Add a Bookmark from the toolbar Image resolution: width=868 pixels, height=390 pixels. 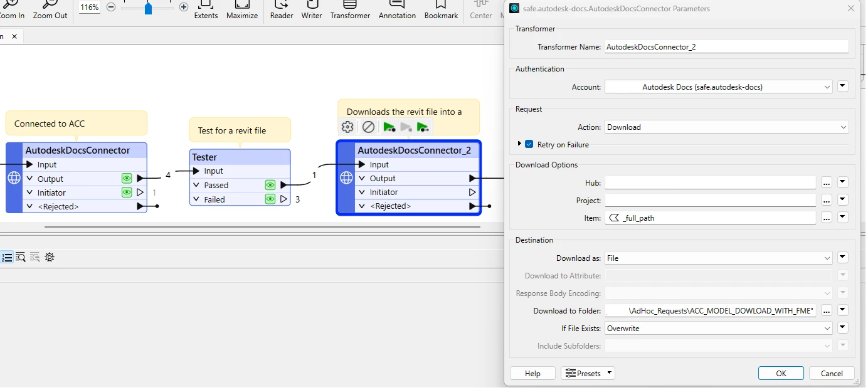coord(441,10)
